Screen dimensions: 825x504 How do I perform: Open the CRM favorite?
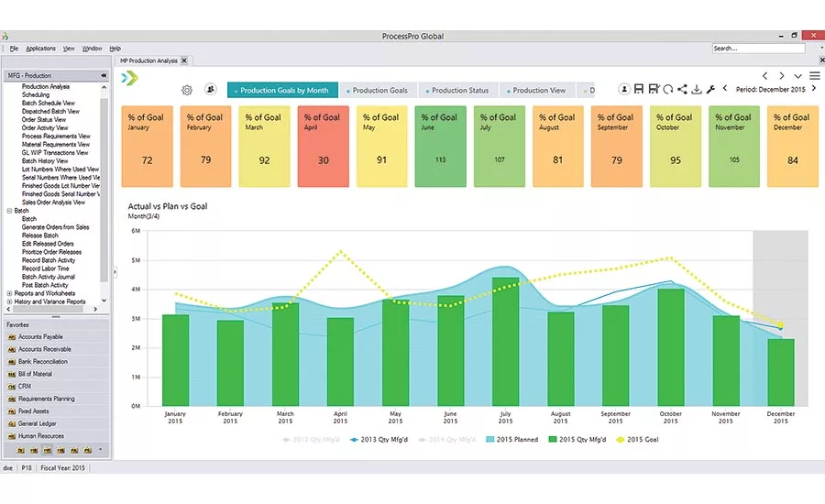tap(56, 386)
